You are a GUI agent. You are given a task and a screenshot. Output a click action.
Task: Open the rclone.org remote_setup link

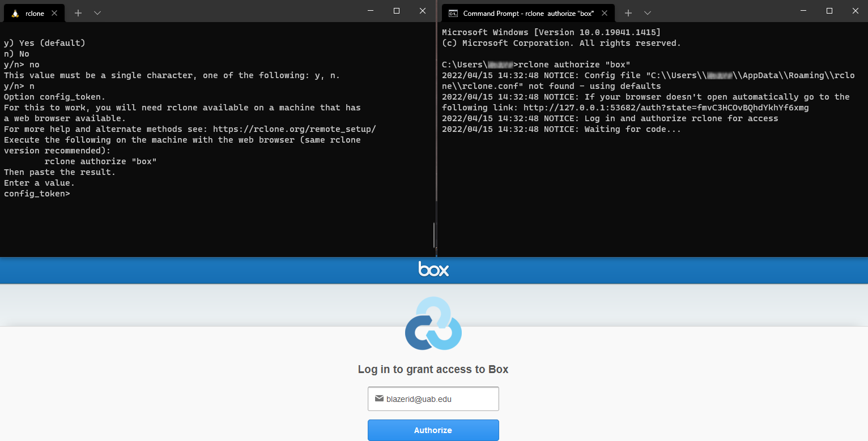295,129
